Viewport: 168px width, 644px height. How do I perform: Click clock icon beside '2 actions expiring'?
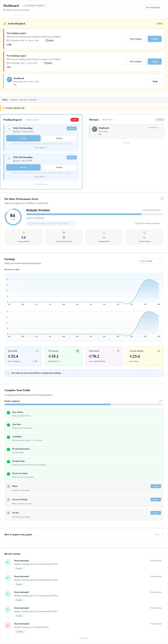[3, 108]
